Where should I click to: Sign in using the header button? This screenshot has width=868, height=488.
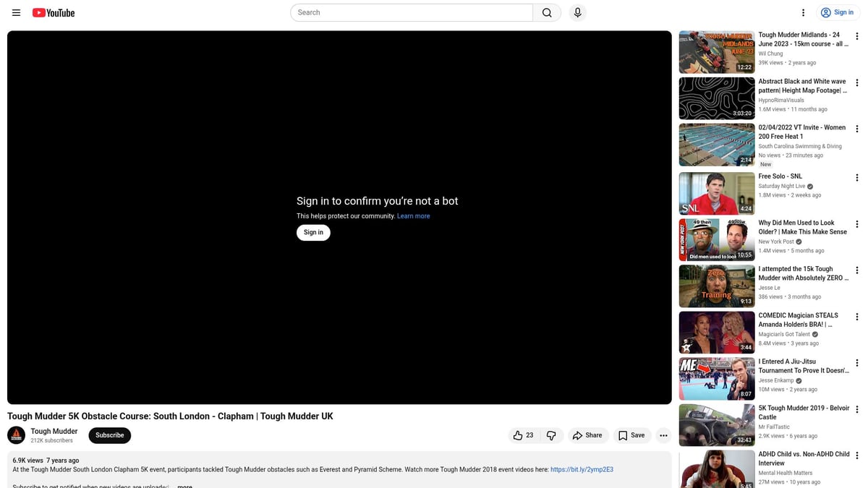tap(837, 12)
